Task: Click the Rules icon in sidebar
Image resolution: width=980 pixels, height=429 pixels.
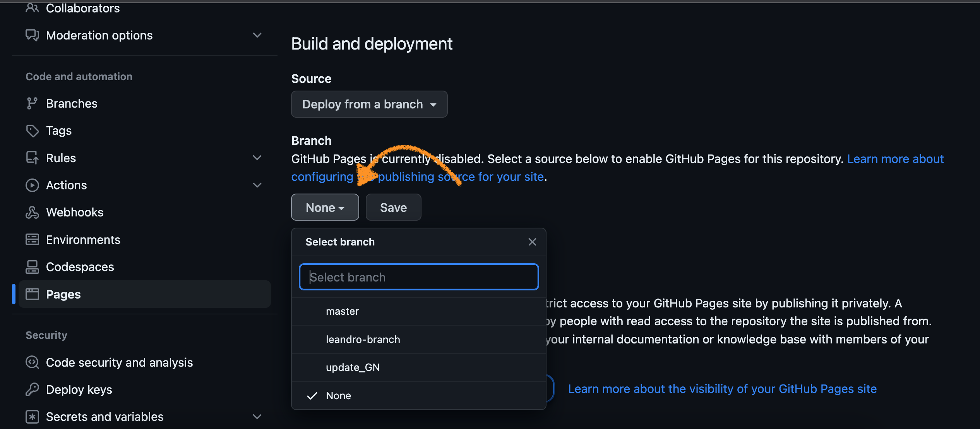Action: [x=32, y=158]
